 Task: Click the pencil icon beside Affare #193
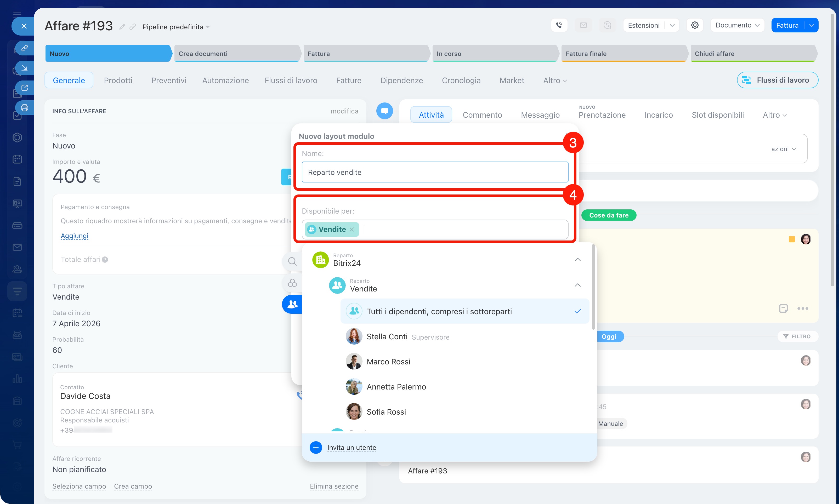click(122, 26)
